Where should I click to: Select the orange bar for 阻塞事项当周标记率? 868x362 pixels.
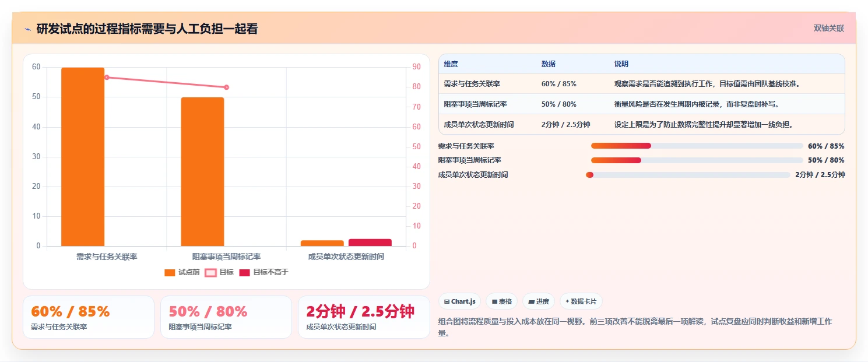tap(202, 172)
